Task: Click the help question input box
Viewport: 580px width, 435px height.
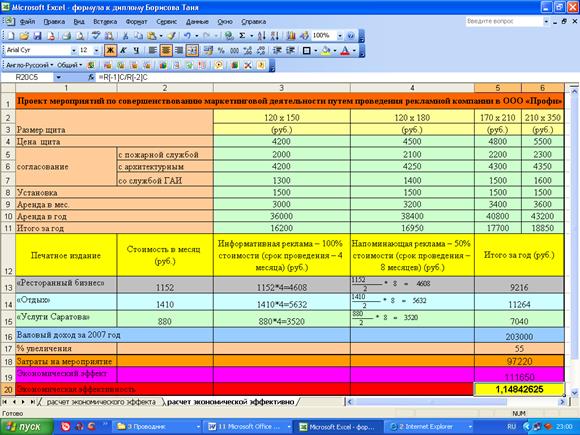Action: click(504, 21)
